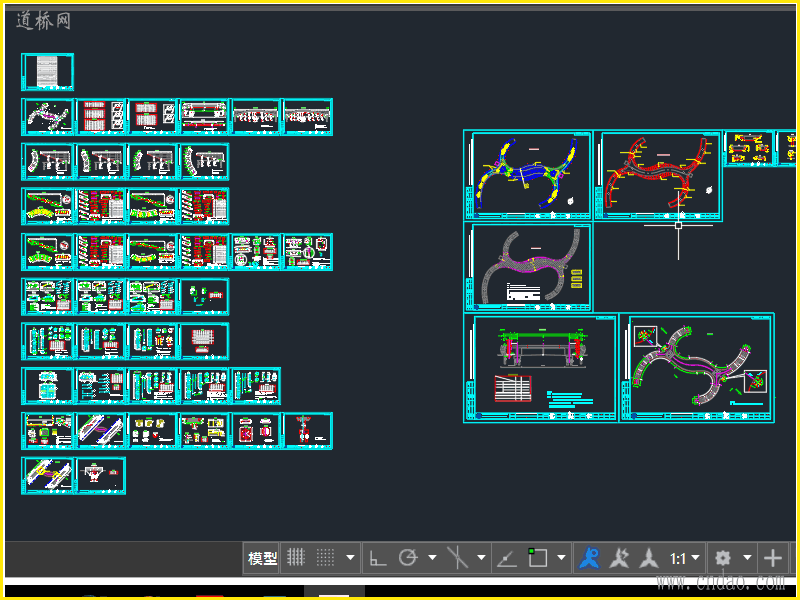This screenshot has width=800, height=600.
Task: Toggle auto-add annotation scales lightning icon
Action: tap(619, 558)
